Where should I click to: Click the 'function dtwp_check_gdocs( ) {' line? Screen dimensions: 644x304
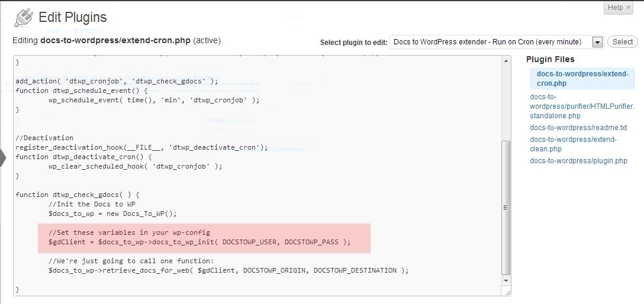tap(78, 195)
